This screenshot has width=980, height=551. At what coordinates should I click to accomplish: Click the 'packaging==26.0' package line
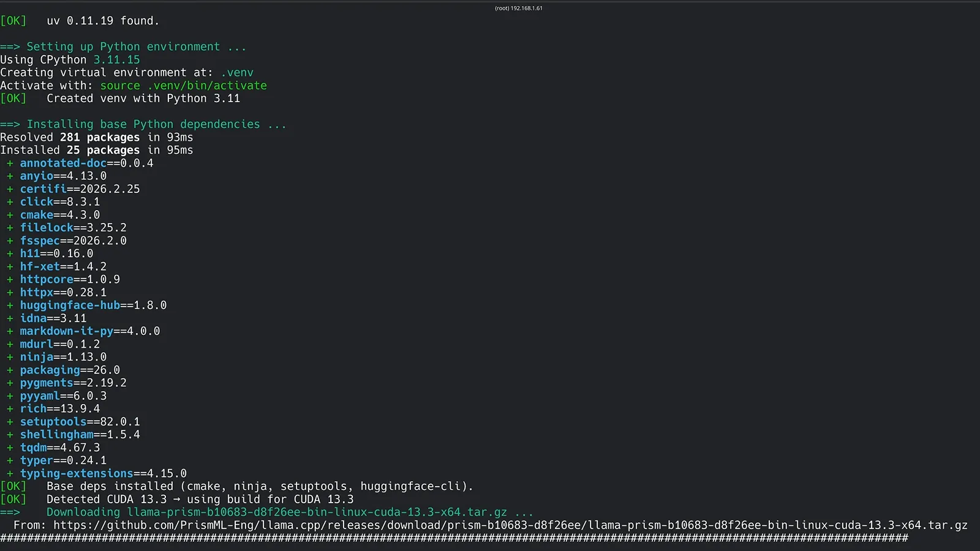[x=70, y=370]
